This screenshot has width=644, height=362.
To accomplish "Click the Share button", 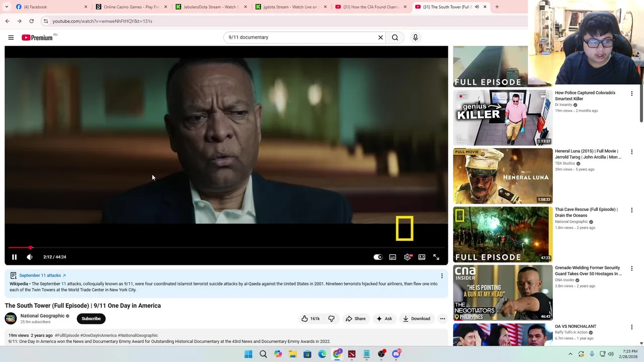I will point(355,319).
